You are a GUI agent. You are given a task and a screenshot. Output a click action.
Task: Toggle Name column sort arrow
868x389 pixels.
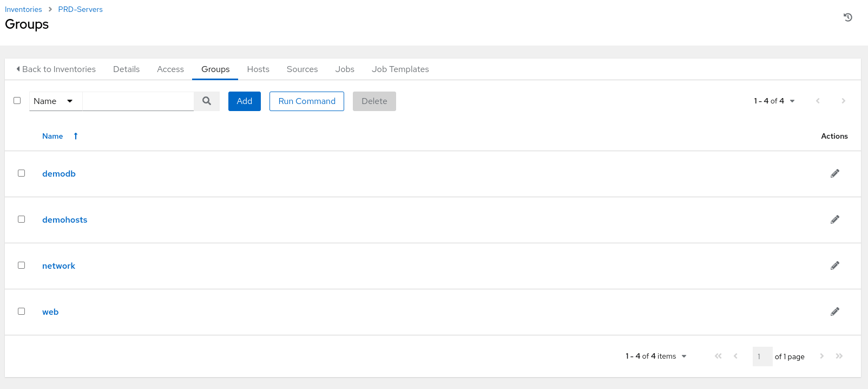[x=76, y=137]
